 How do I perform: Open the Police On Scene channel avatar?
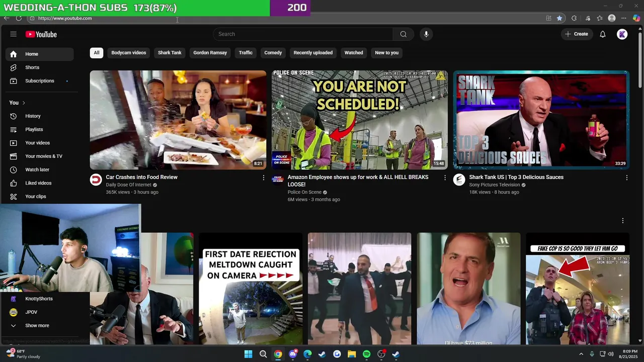click(x=277, y=180)
